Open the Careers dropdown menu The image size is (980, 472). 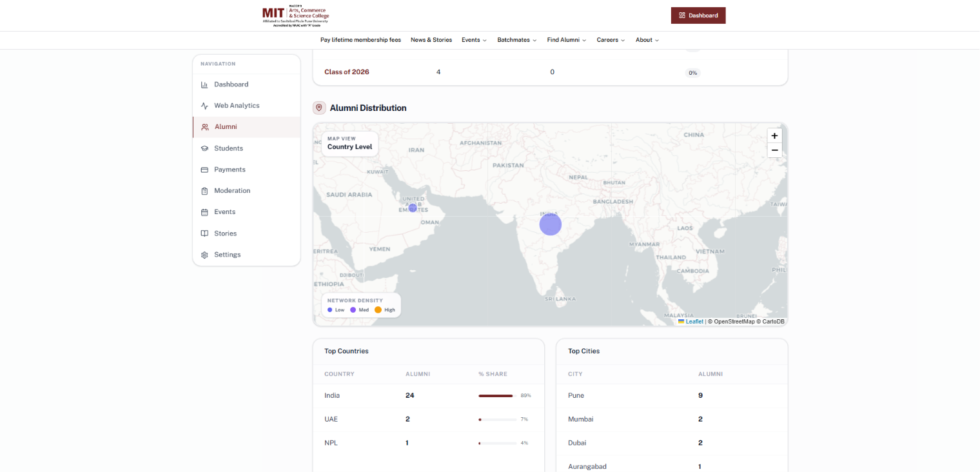pyautogui.click(x=611, y=40)
